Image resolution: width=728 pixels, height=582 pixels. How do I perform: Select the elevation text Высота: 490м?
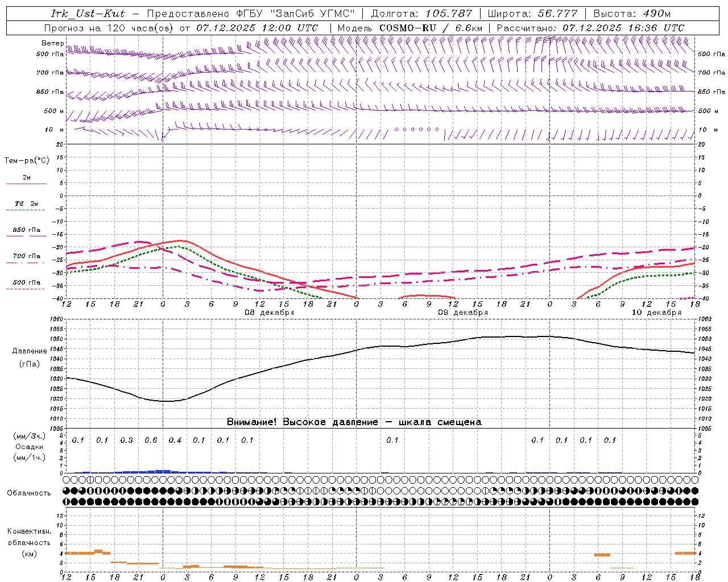[x=632, y=14]
